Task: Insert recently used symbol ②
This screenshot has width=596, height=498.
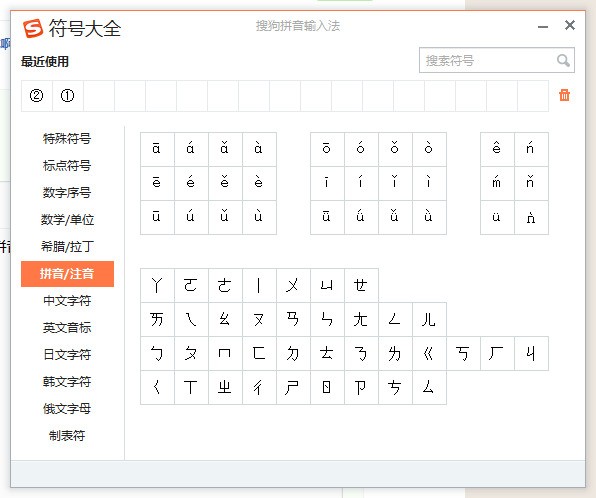Action: click(x=36, y=95)
